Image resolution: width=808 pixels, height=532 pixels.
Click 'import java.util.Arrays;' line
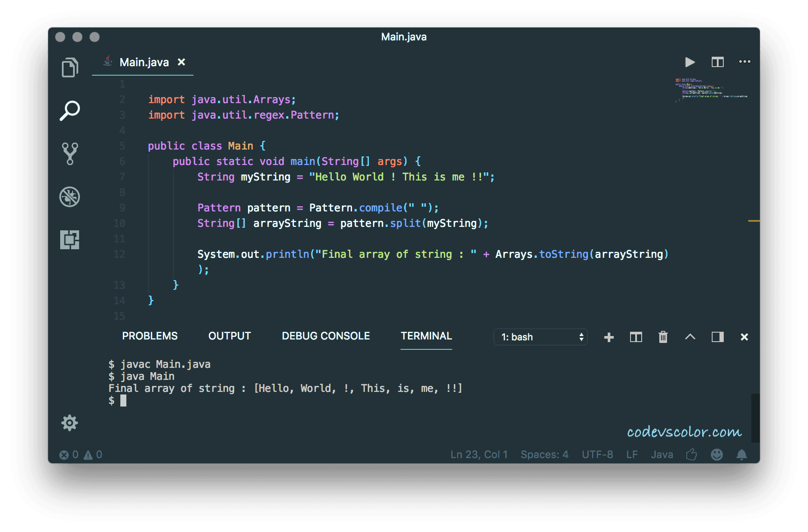(222, 100)
